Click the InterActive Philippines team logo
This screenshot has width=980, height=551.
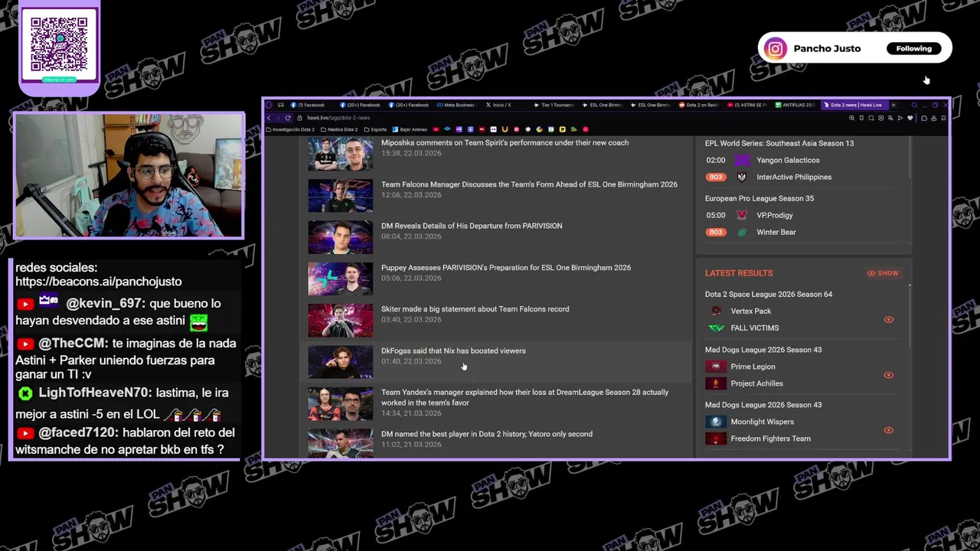click(742, 177)
